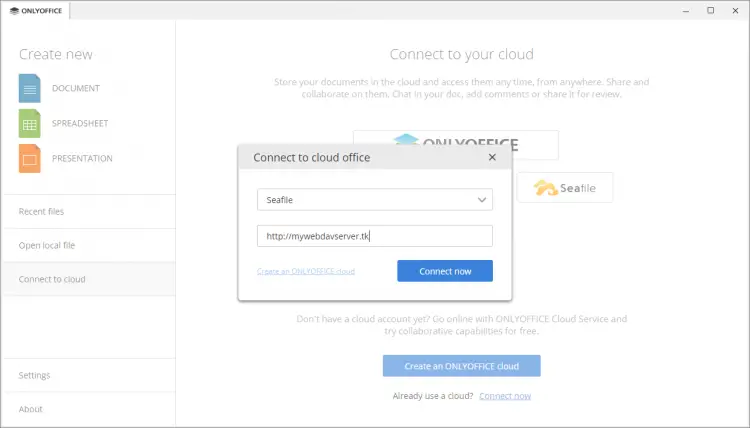
Task: Maximize the ONLYOFFICE window
Action: (x=711, y=11)
